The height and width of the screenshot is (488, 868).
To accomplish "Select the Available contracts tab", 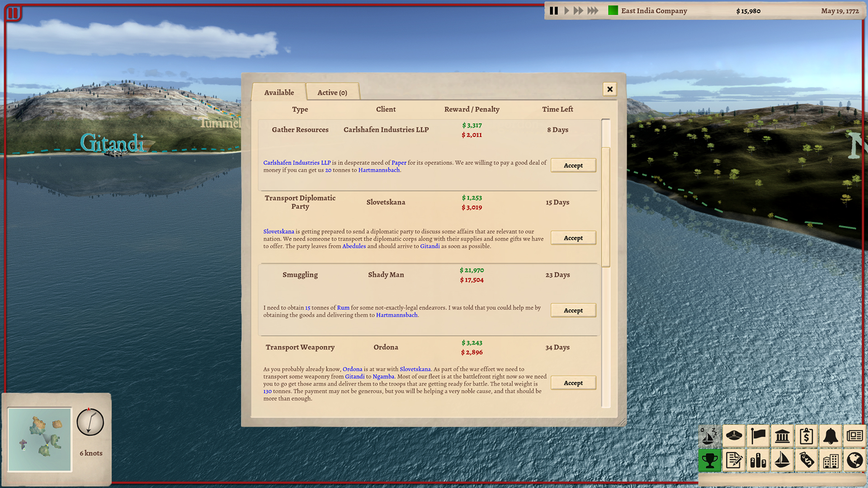I will point(279,92).
